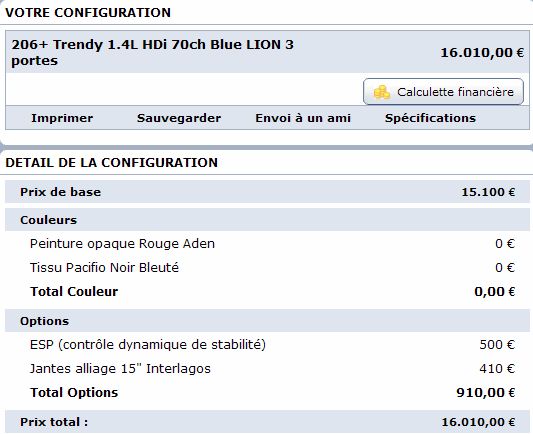
Task: Choose Envoi à un ami
Action: point(303,118)
